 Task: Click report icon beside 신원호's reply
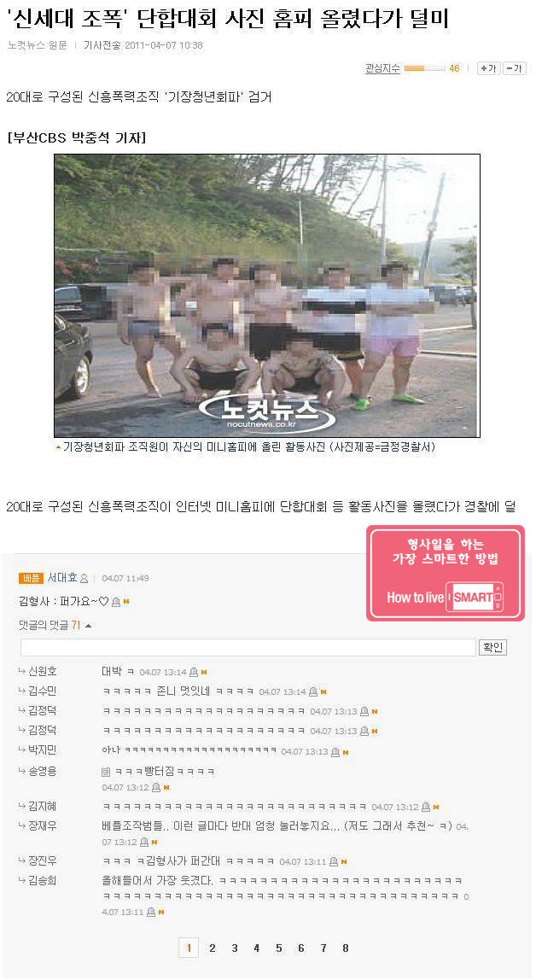pos(194,672)
